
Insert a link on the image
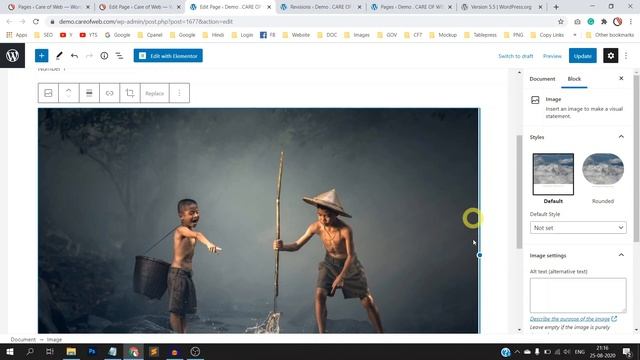point(109,93)
